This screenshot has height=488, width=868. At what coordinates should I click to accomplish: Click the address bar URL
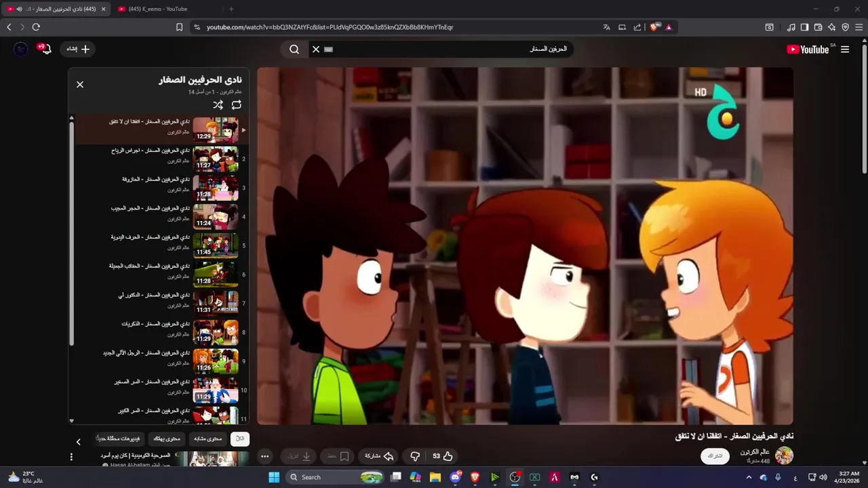[330, 27]
